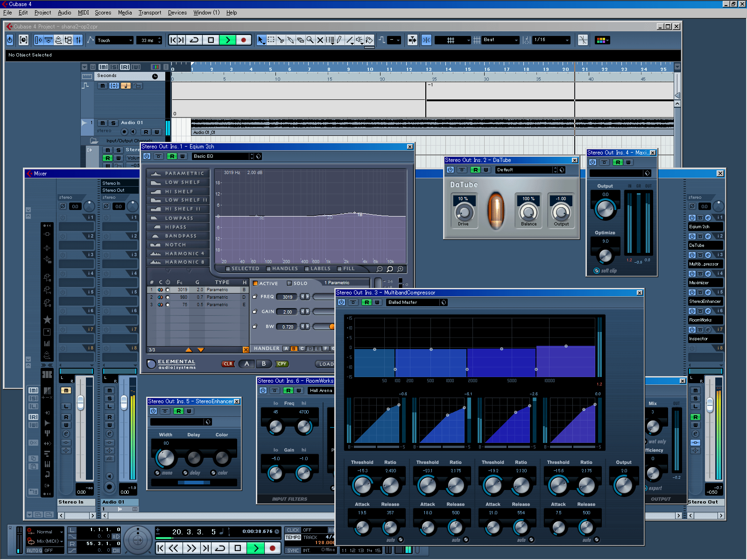Image resolution: width=747 pixels, height=560 pixels.
Task: Click Equium slot in Stereo Out inserts
Action: (705, 227)
